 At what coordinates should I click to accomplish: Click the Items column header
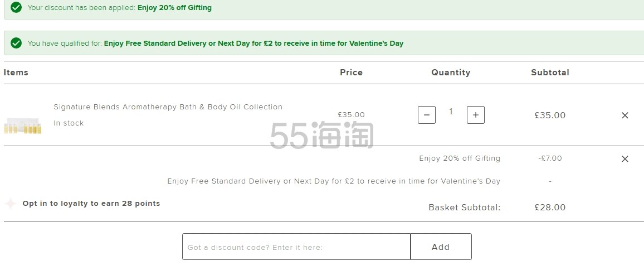point(16,73)
